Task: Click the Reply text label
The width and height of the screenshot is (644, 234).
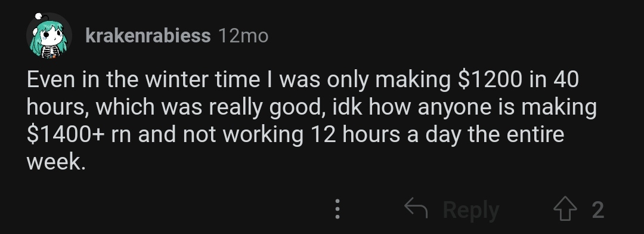Action: coord(471,210)
